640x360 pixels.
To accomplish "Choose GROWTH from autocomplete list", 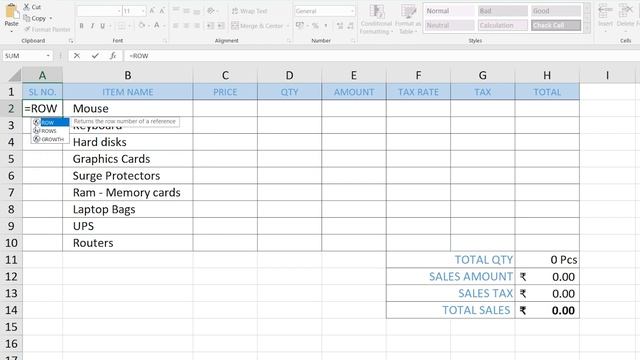I will click(50, 139).
